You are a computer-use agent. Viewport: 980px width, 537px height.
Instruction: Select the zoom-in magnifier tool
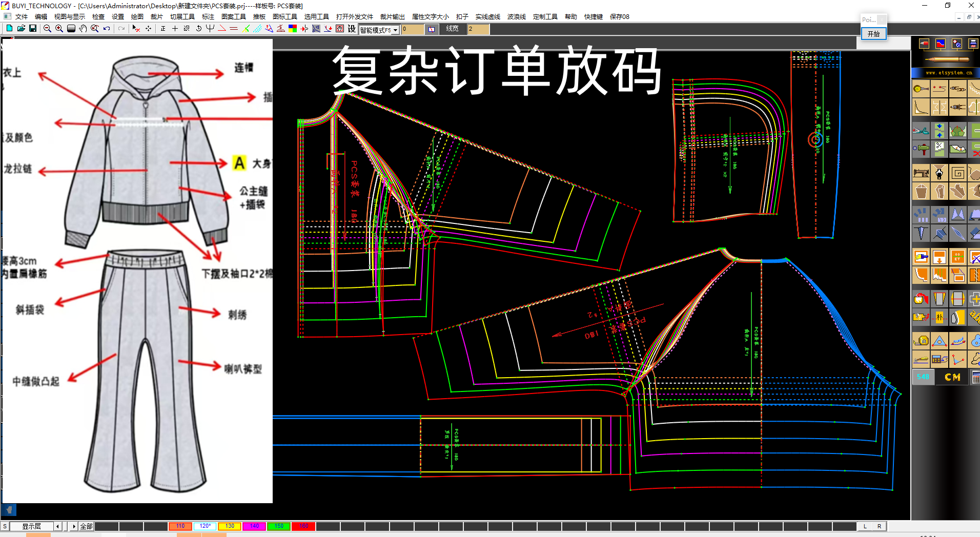[58, 29]
